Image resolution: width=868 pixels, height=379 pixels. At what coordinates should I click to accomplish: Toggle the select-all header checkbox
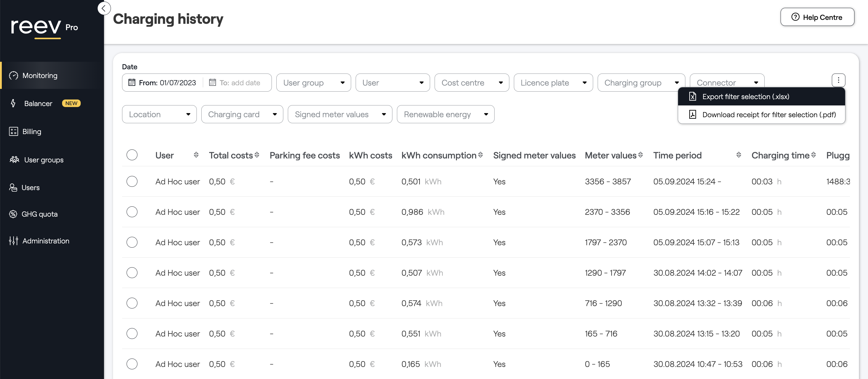(132, 155)
